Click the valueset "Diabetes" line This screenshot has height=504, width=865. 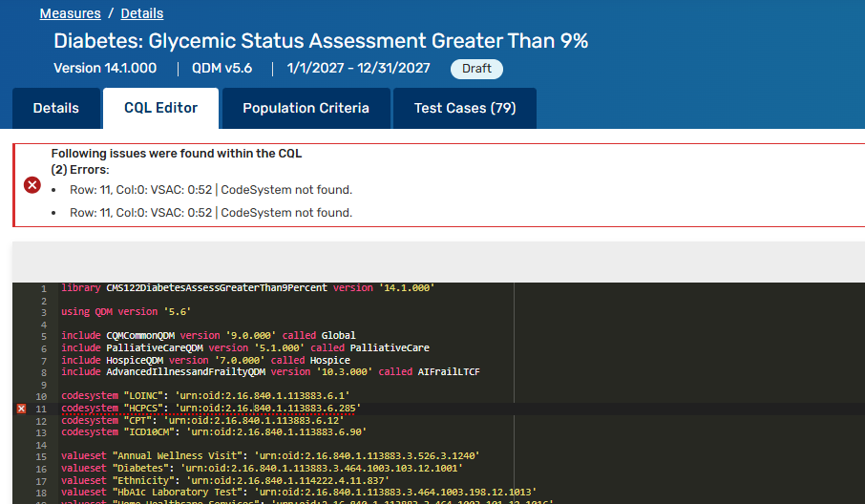[262, 469]
